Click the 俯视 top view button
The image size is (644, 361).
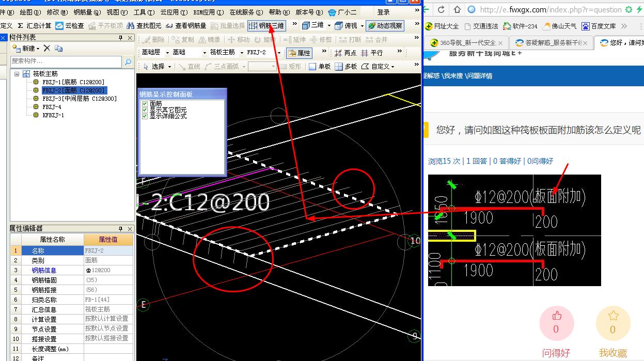pyautogui.click(x=346, y=25)
